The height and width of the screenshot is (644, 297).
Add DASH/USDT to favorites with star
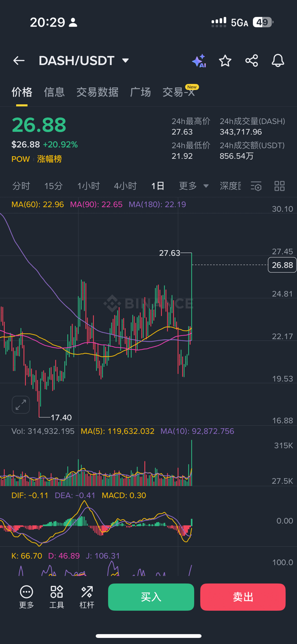[x=225, y=61]
